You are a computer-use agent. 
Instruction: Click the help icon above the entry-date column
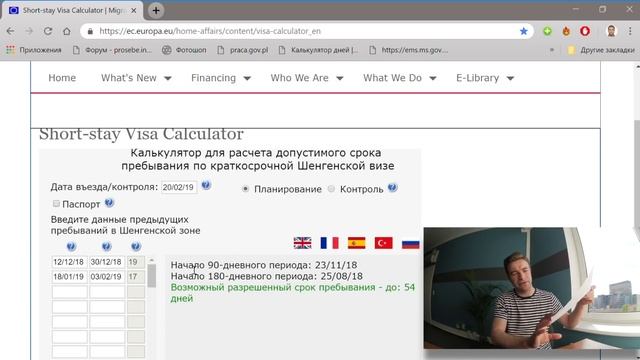pyautogui.click(x=71, y=247)
